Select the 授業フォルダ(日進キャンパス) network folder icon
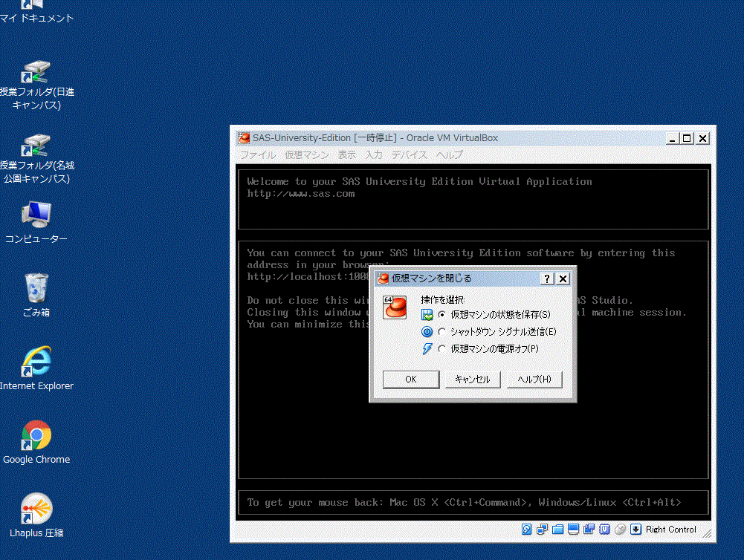Viewport: 744px width, 560px height. 36,85
